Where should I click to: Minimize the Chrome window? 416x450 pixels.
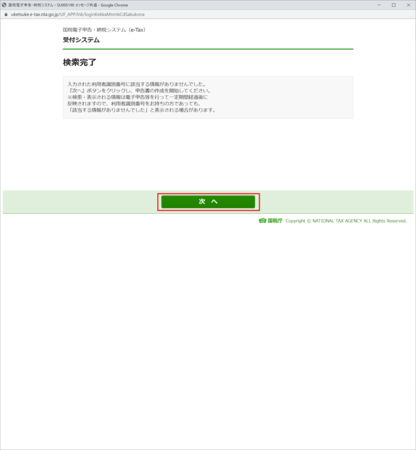click(x=379, y=5)
